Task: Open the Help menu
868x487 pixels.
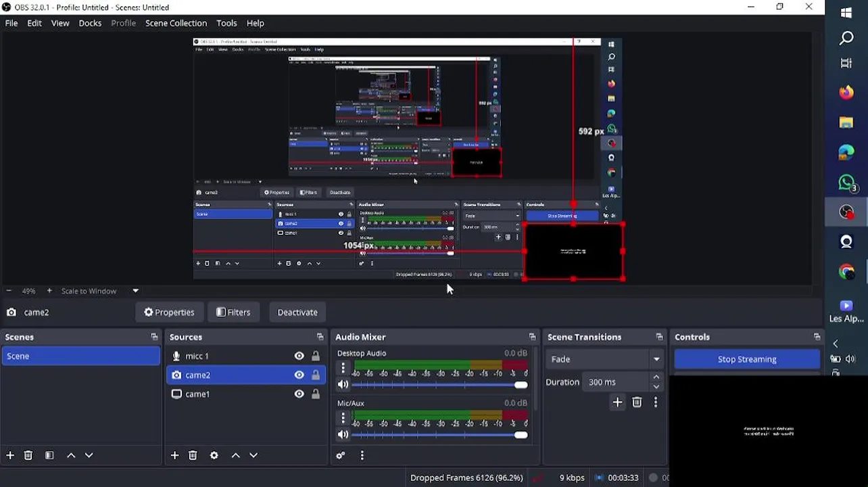Action: point(255,23)
